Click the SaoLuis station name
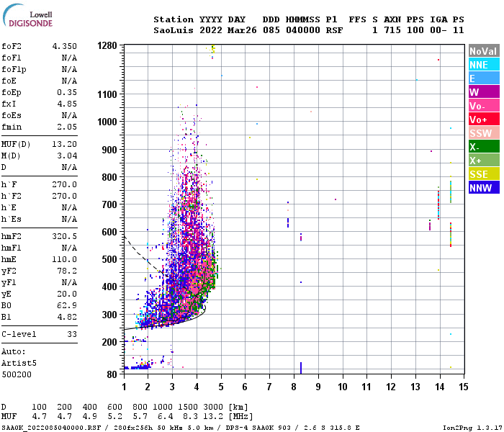This screenshot has width=504, height=432. (x=174, y=30)
